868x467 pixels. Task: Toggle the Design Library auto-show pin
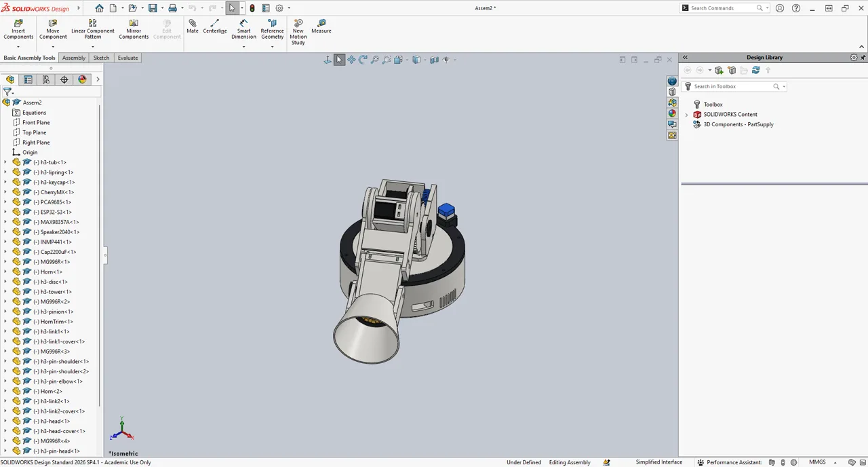pos(863,58)
